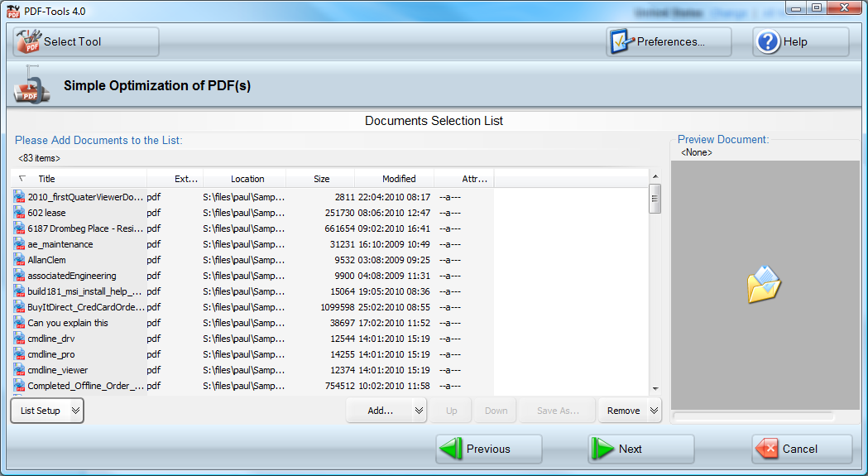Sort list by Location column header
The image size is (868, 476).
click(245, 179)
